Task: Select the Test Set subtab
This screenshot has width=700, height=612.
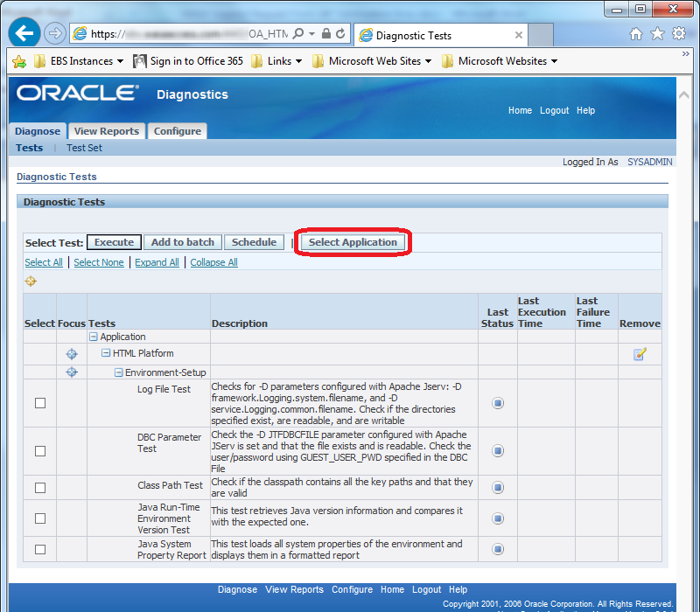Action: (x=84, y=148)
